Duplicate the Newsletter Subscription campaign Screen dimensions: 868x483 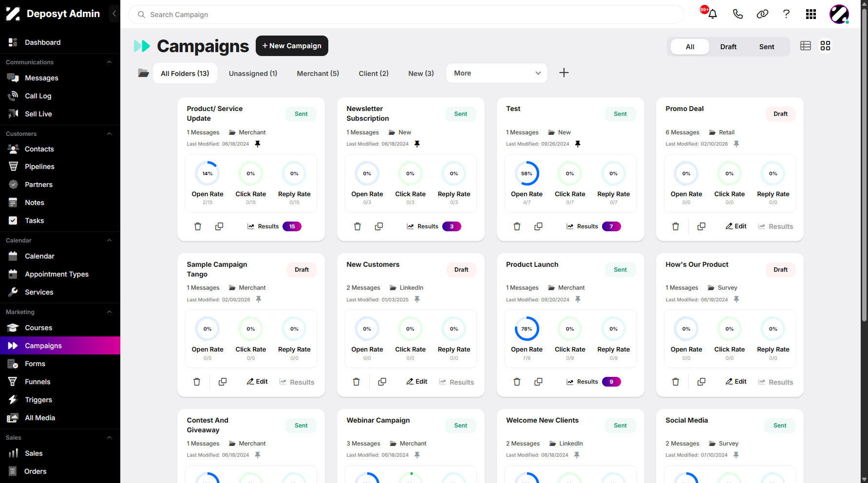(x=378, y=226)
